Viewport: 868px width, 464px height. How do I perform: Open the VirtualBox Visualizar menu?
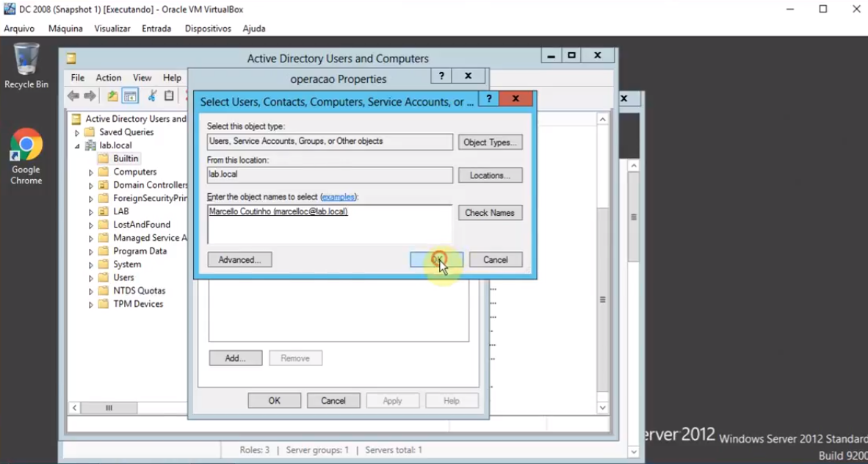112,28
